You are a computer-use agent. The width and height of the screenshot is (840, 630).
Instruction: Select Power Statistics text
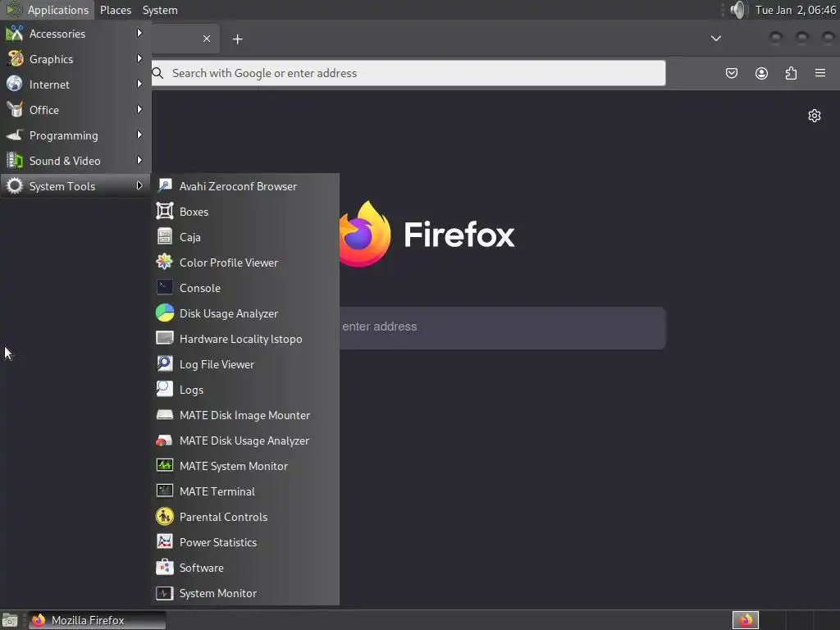218,542
